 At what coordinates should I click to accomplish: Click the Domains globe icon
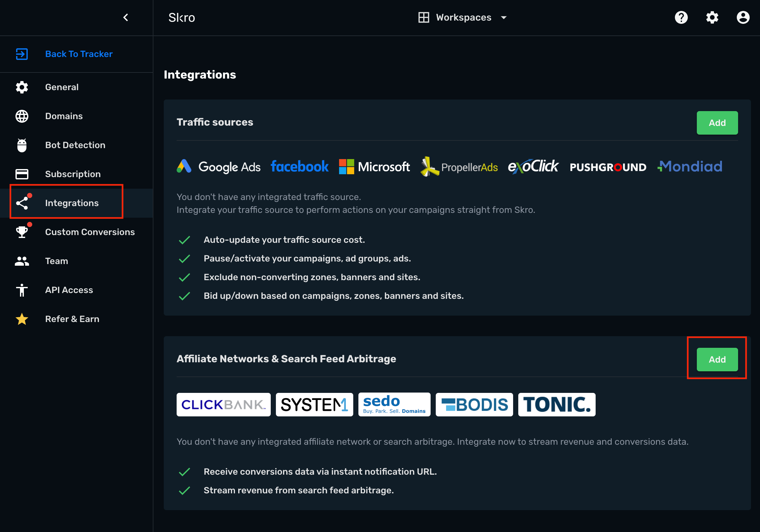pyautogui.click(x=22, y=116)
